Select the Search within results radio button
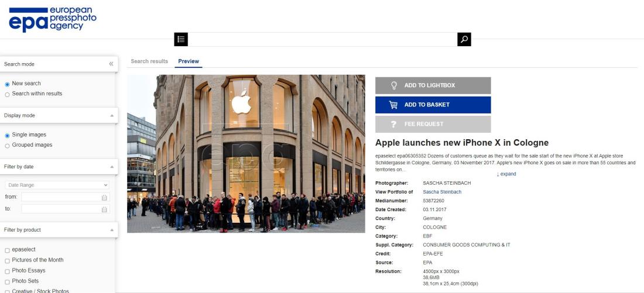 click(7, 94)
